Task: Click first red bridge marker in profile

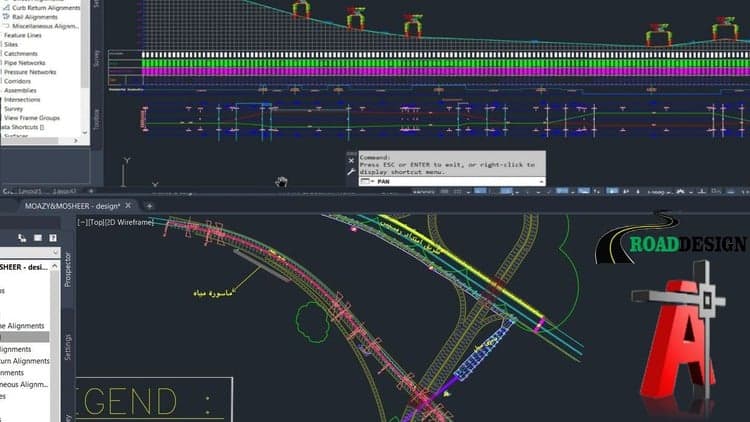Action: click(x=301, y=9)
